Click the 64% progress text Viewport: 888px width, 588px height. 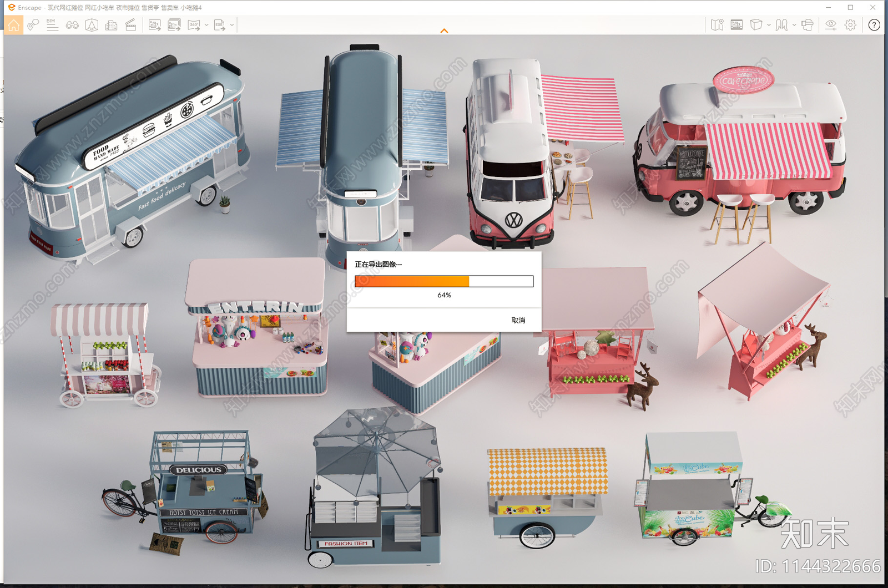tap(444, 295)
